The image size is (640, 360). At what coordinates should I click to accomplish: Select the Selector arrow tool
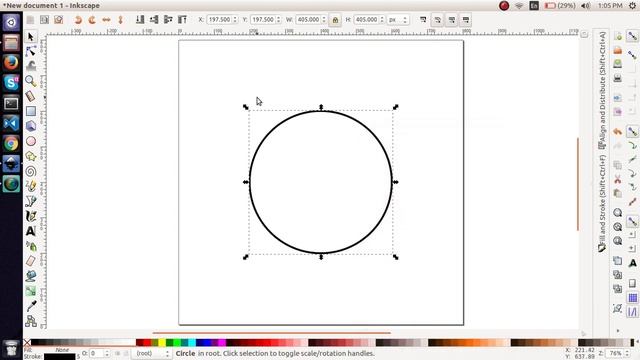pos(31,37)
